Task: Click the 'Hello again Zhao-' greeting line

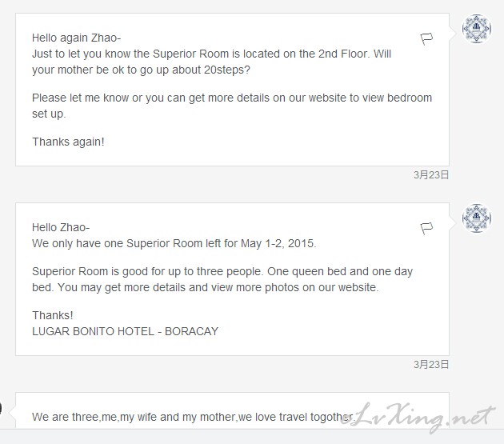Action: click(76, 38)
